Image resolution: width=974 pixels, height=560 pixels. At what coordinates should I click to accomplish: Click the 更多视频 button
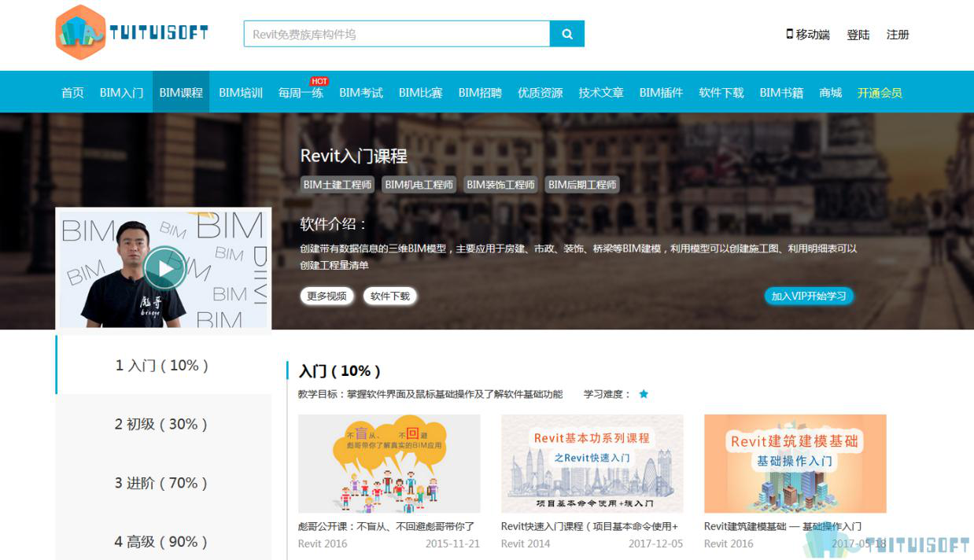(x=327, y=297)
